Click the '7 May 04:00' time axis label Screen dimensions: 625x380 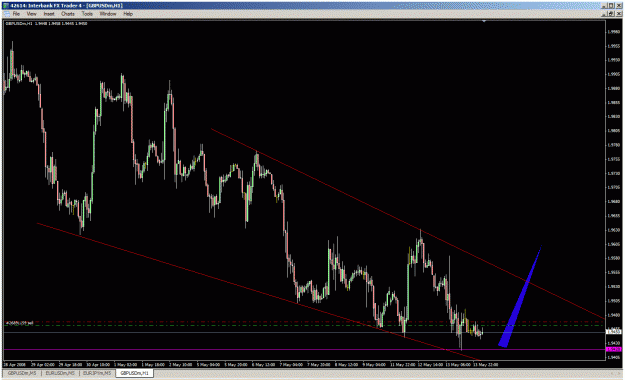291,364
